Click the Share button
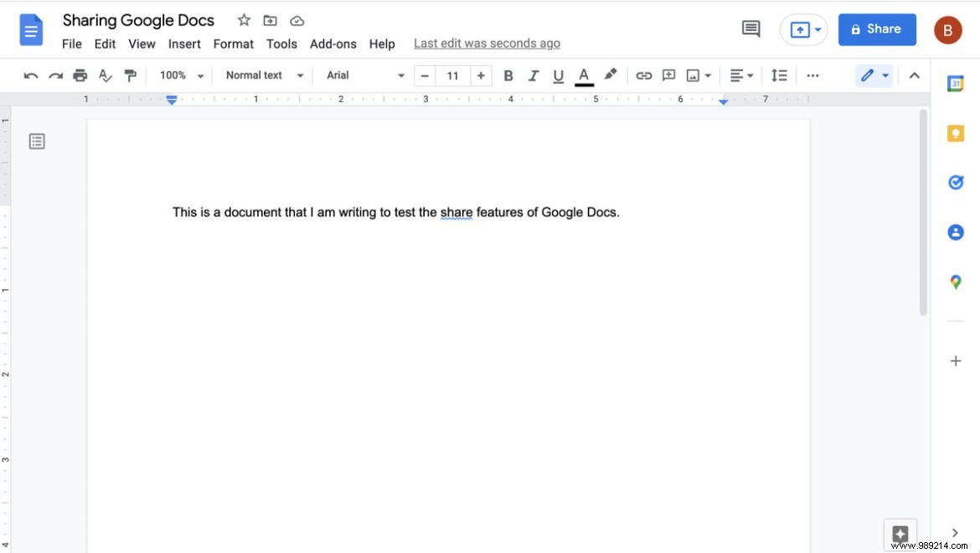Screen dimensions: 980x553 tap(877, 28)
